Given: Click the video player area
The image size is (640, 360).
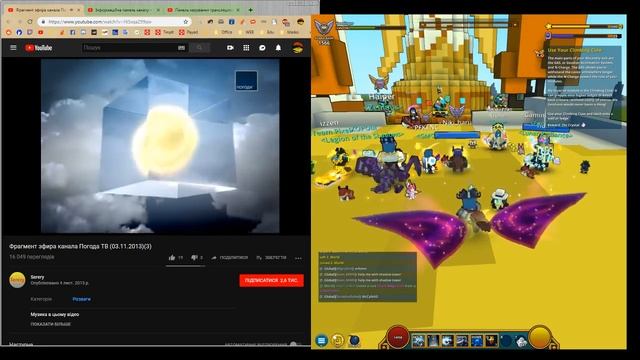Looking at the screenshot, I should click(x=160, y=146).
